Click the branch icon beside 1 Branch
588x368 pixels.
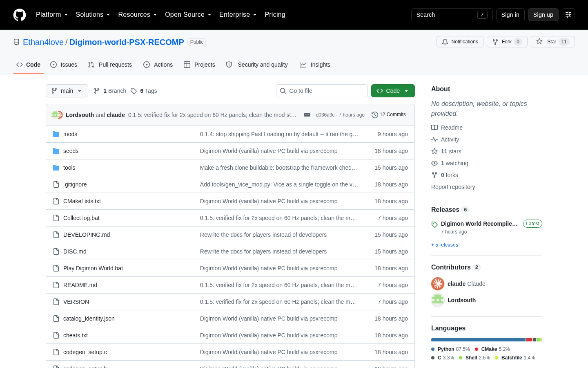97,91
